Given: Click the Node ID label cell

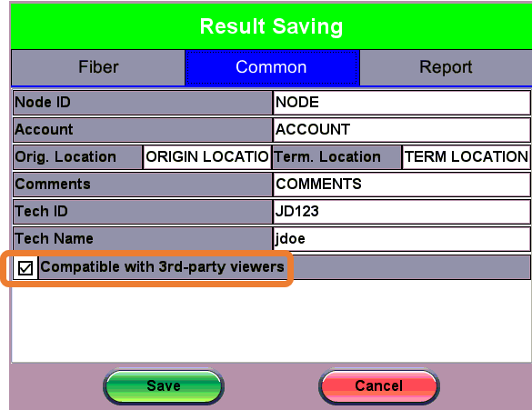Looking at the screenshot, I should click(143, 103).
